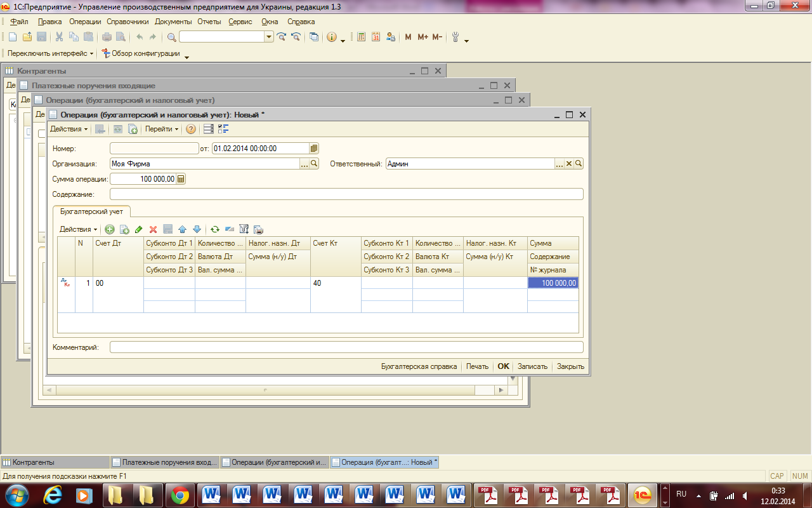Image resolution: width=812 pixels, height=508 pixels.
Task: Click the green refresh arrows icon
Action: 215,229
